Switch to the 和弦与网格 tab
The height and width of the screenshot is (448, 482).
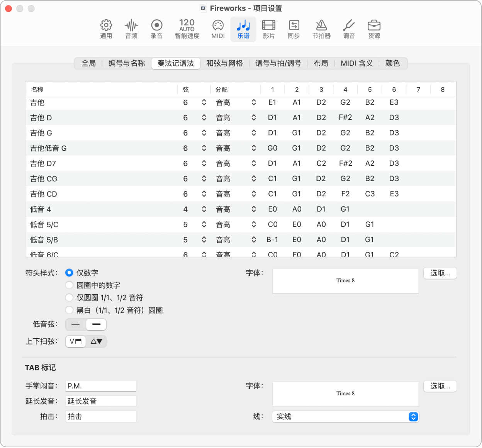(224, 63)
